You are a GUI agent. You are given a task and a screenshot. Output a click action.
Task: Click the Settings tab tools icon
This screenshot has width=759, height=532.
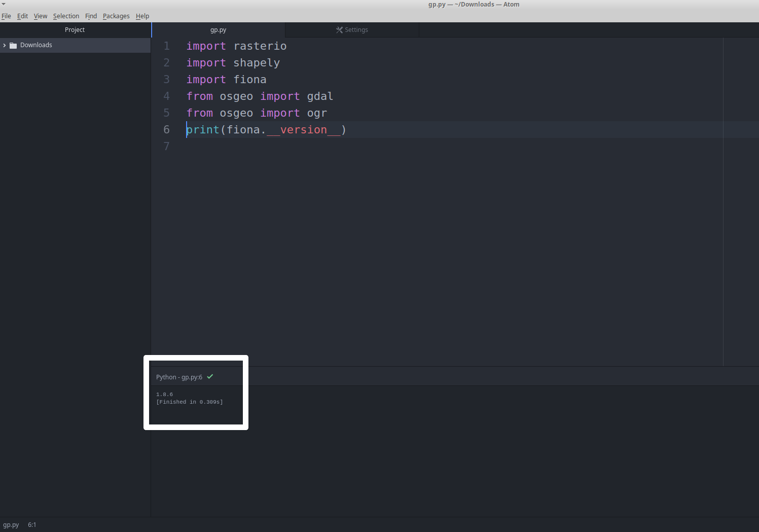(x=339, y=30)
